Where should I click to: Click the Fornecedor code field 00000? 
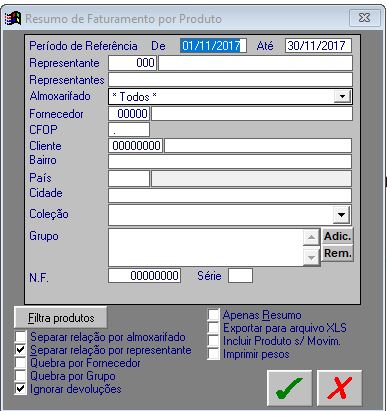pyautogui.click(x=129, y=114)
